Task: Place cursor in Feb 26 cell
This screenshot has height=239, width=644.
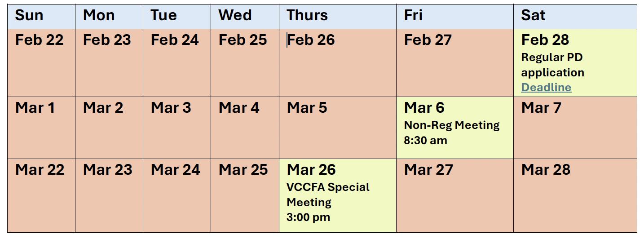Action: click(337, 63)
